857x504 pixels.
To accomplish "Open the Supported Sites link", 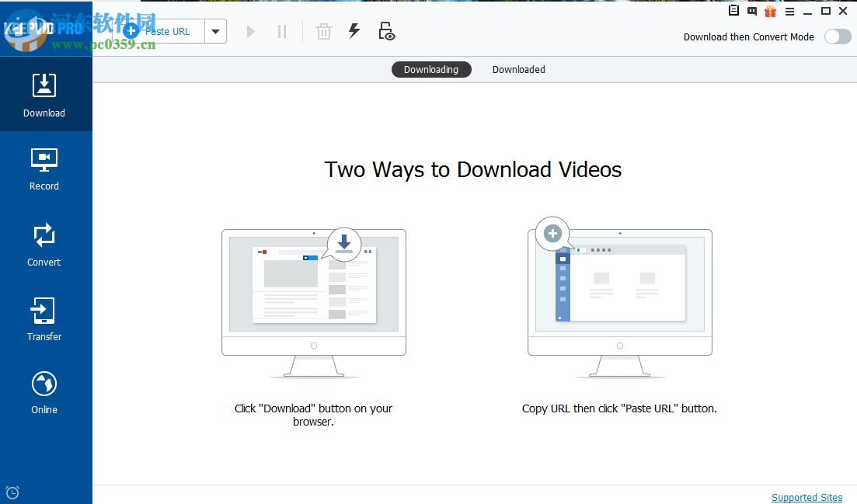I will [806, 497].
